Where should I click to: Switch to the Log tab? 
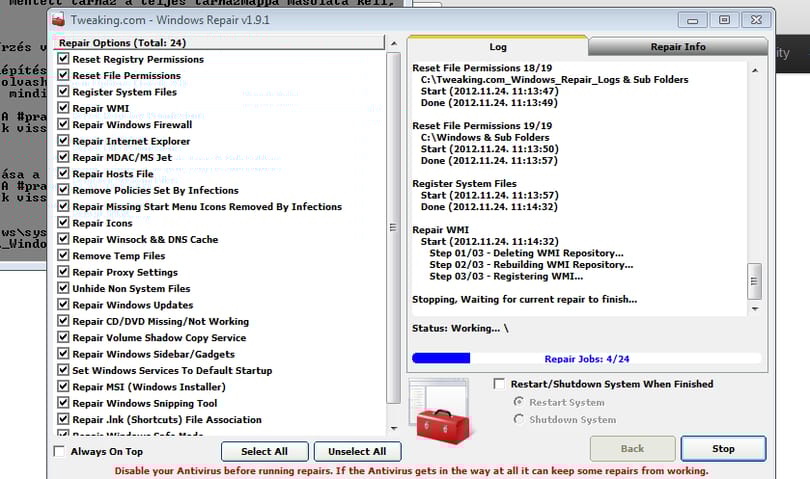click(498, 47)
